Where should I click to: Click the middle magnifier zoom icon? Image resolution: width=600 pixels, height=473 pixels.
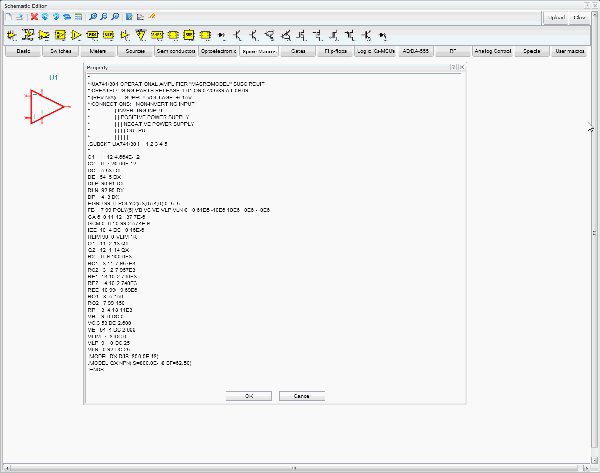pyautogui.click(x=104, y=17)
